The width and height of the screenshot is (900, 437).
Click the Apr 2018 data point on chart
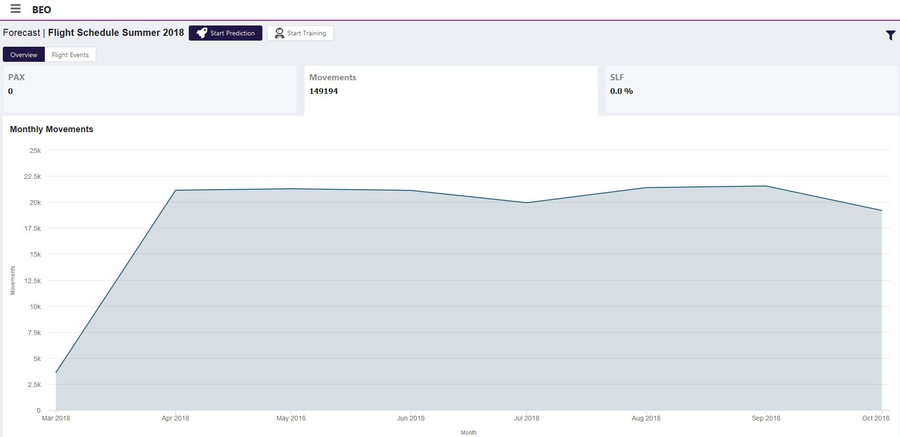pos(175,190)
